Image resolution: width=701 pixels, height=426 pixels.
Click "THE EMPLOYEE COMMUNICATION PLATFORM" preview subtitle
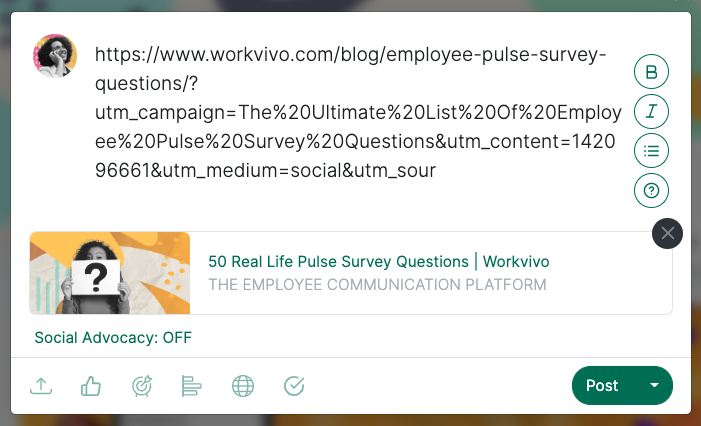(377, 285)
